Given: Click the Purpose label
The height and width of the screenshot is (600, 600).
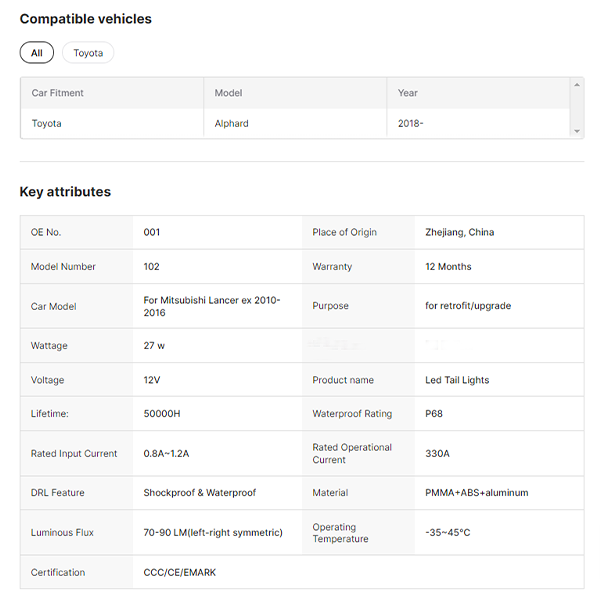Looking at the screenshot, I should pos(331,306).
